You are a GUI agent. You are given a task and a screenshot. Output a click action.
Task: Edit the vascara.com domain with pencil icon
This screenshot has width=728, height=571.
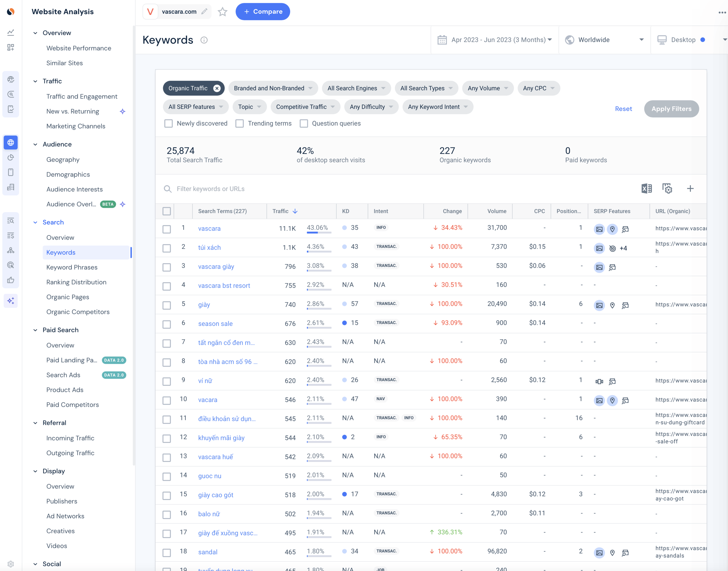tap(204, 12)
